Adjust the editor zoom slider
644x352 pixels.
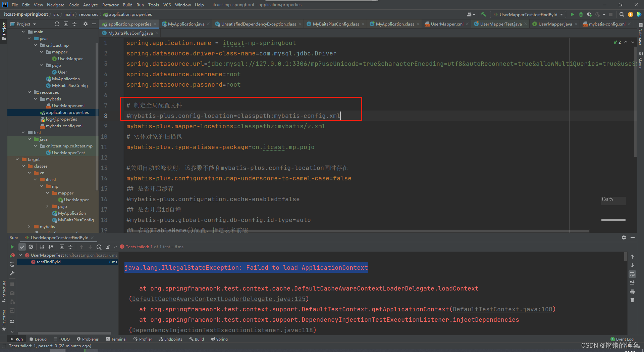pos(613,220)
